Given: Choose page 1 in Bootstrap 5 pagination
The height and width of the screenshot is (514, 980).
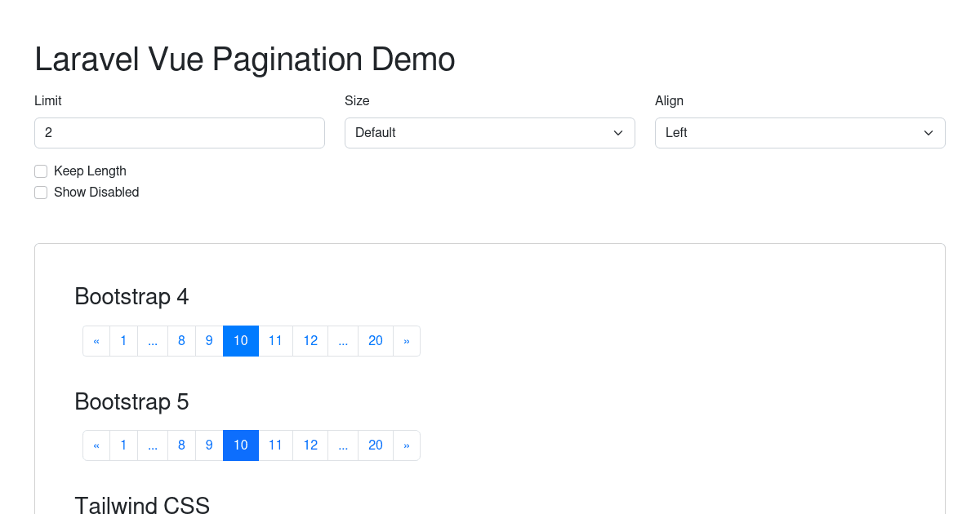Looking at the screenshot, I should [x=123, y=445].
